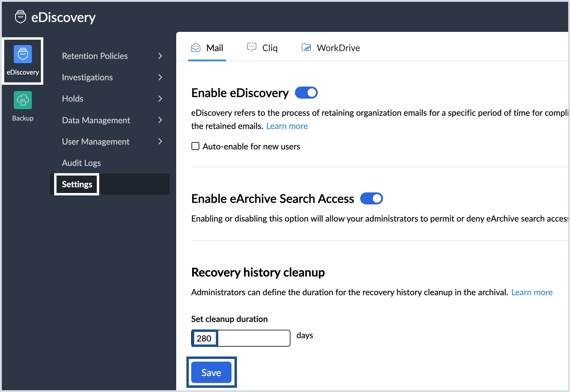Image resolution: width=570 pixels, height=392 pixels.
Task: Click the eDiscovery logo icon in header
Action: 20,17
